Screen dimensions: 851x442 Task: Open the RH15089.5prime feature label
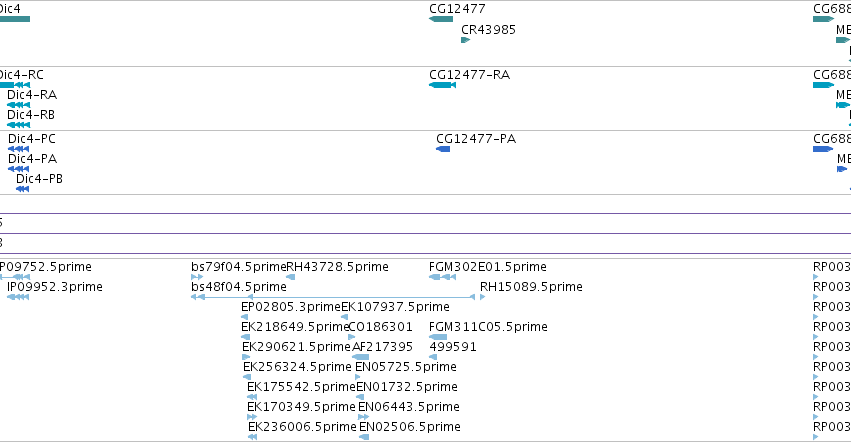(531, 287)
